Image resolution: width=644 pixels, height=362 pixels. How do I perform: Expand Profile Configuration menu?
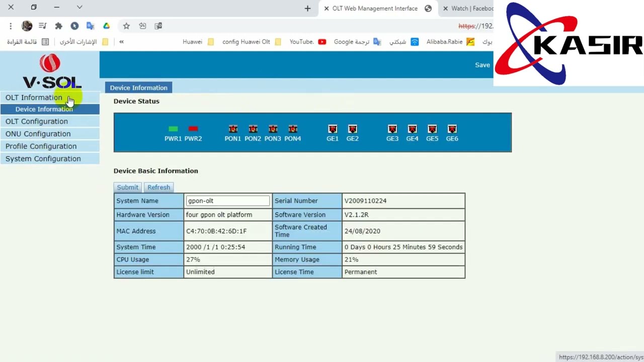click(x=50, y=146)
